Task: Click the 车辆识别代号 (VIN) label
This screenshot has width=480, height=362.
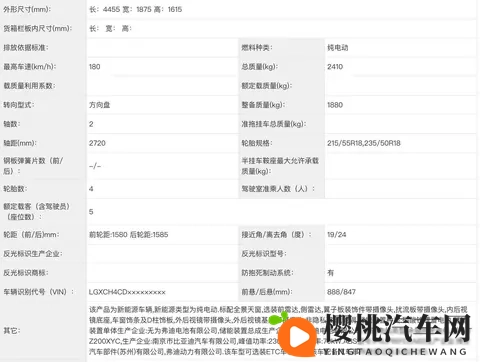Action: click(x=39, y=292)
